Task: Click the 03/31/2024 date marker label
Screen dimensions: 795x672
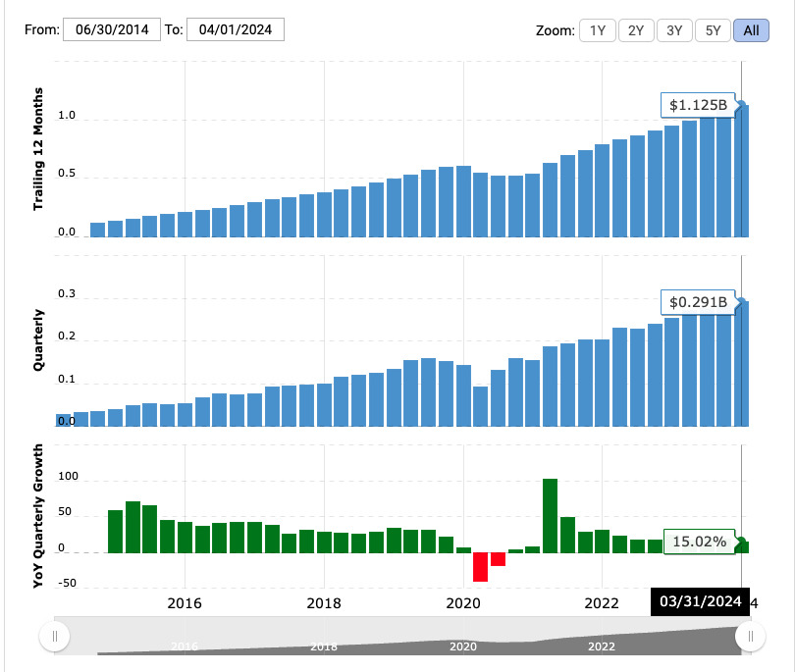Action: [699, 601]
